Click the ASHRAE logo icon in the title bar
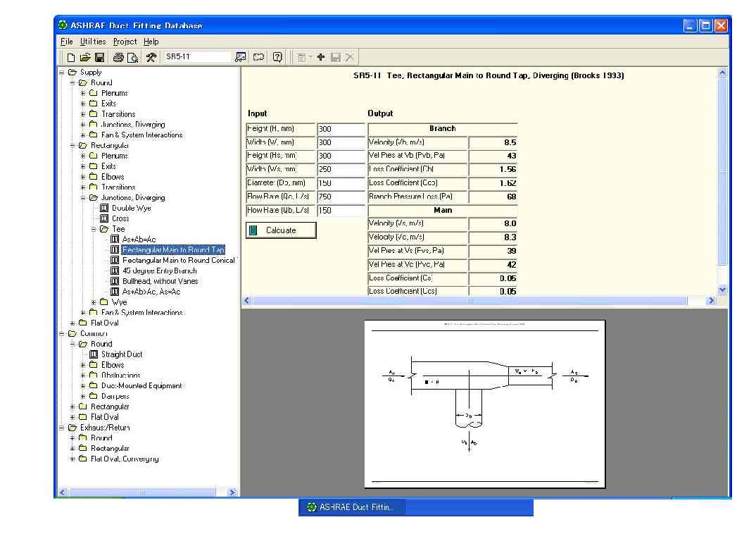The width and height of the screenshot is (756, 534). coord(63,25)
